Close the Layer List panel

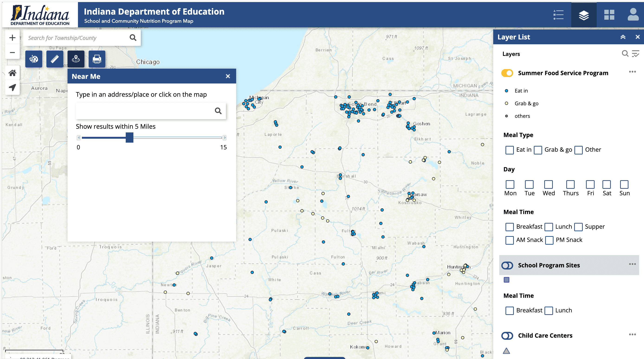[x=638, y=37]
